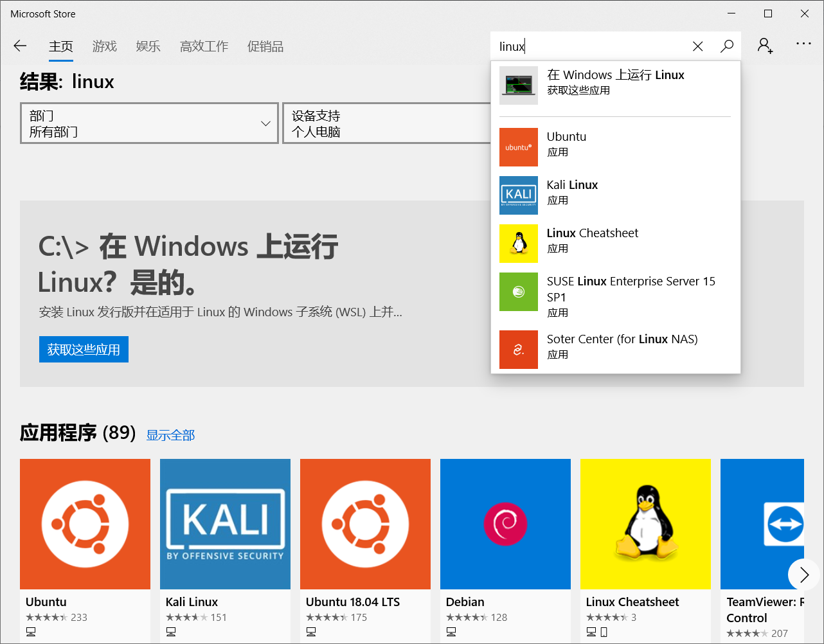The image size is (824, 644).
Task: Open the Linux Cheatsheet app tile image
Action: [x=645, y=524]
